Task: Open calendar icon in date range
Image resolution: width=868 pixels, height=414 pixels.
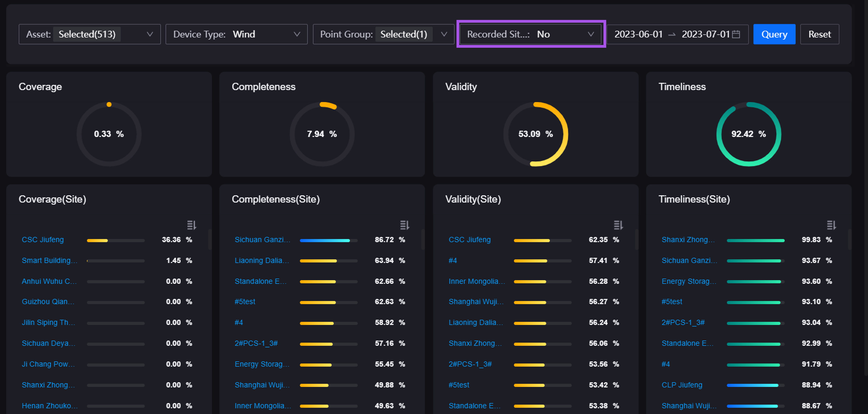Action: click(736, 34)
